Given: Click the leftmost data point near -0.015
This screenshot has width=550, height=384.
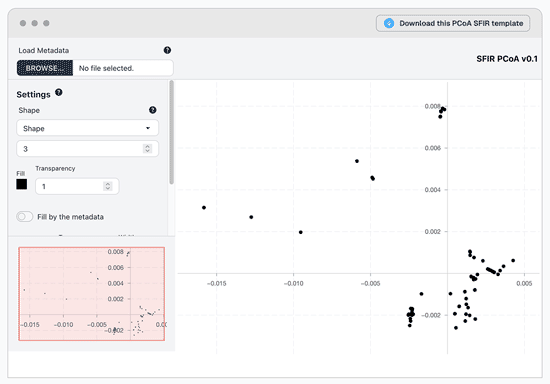Looking at the screenshot, I should coord(204,208).
